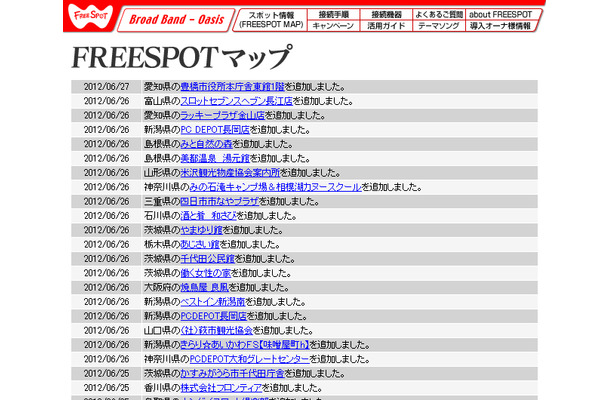Click date cell in 株式会社フロンティア row

coord(106,388)
